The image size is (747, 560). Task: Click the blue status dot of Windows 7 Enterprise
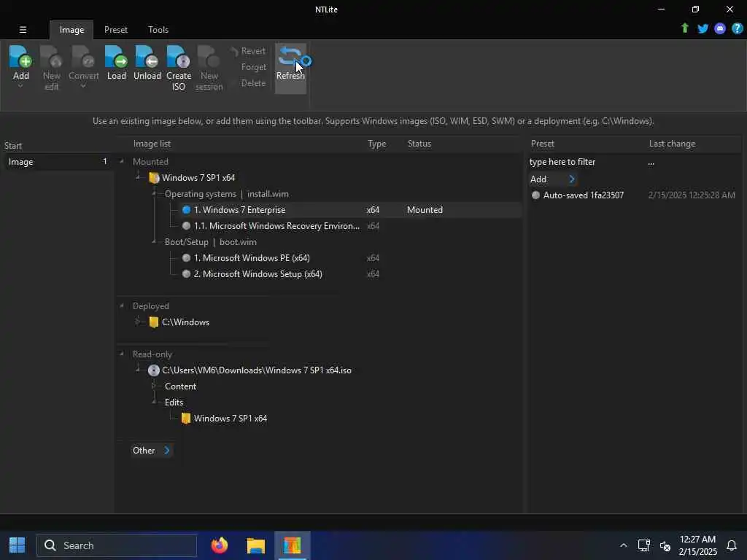[186, 210]
